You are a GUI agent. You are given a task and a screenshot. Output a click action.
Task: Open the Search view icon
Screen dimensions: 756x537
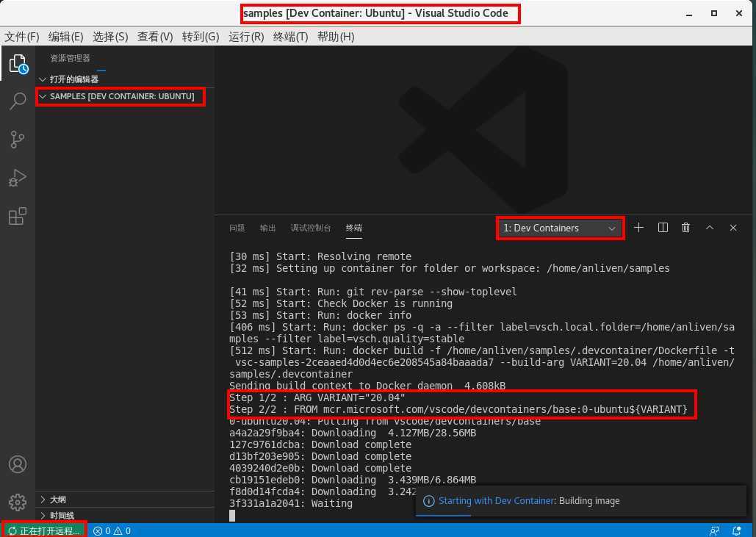coord(18,101)
